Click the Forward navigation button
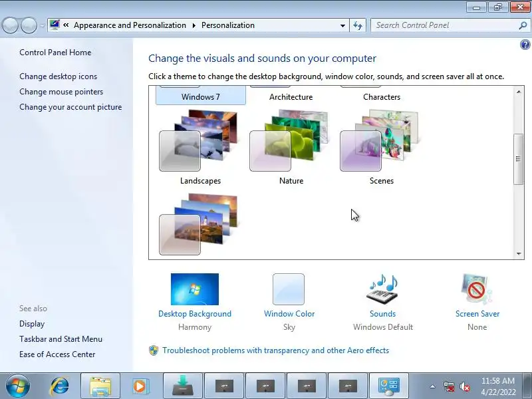Screen dimensions: 532x399 coord(29,25)
